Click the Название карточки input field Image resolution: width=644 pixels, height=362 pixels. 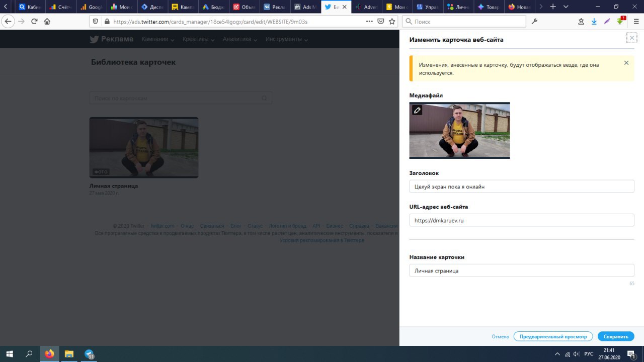[x=522, y=270]
